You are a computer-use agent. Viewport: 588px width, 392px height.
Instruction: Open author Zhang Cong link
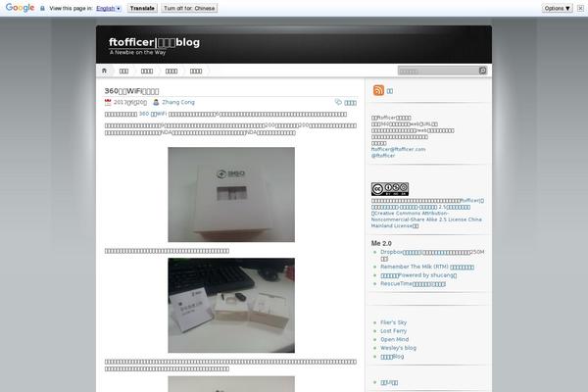tap(178, 102)
